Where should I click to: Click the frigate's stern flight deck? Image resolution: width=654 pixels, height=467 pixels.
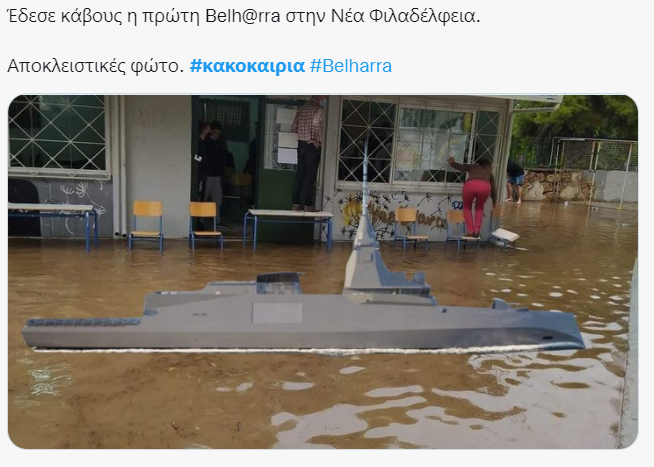click(x=83, y=322)
